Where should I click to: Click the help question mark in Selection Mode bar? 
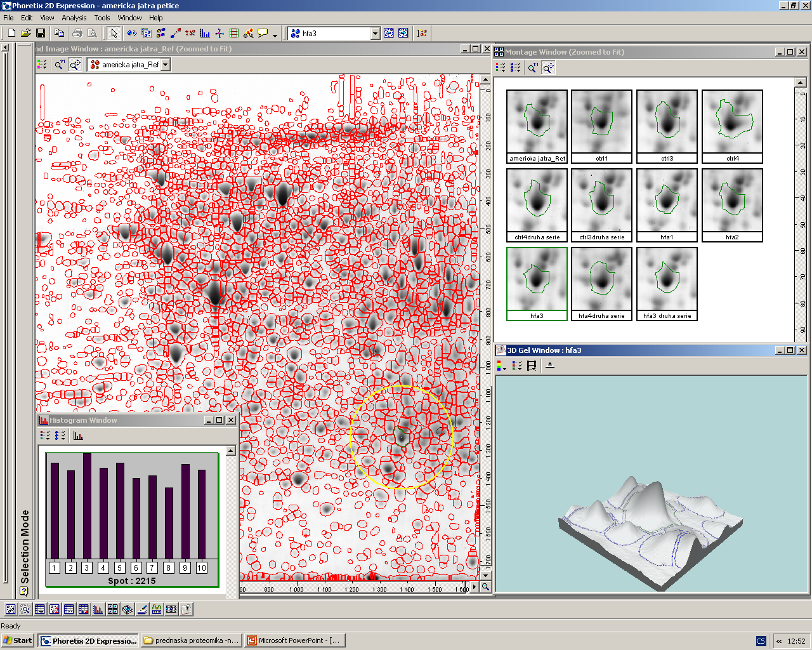click(24, 591)
